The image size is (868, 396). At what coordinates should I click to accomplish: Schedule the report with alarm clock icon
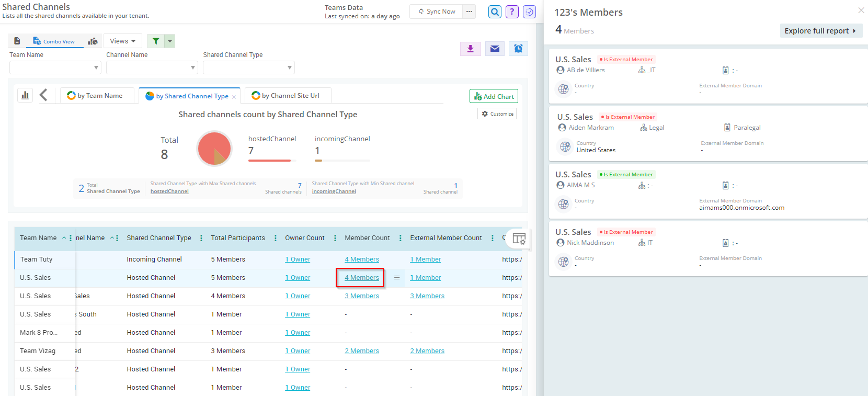coord(518,49)
